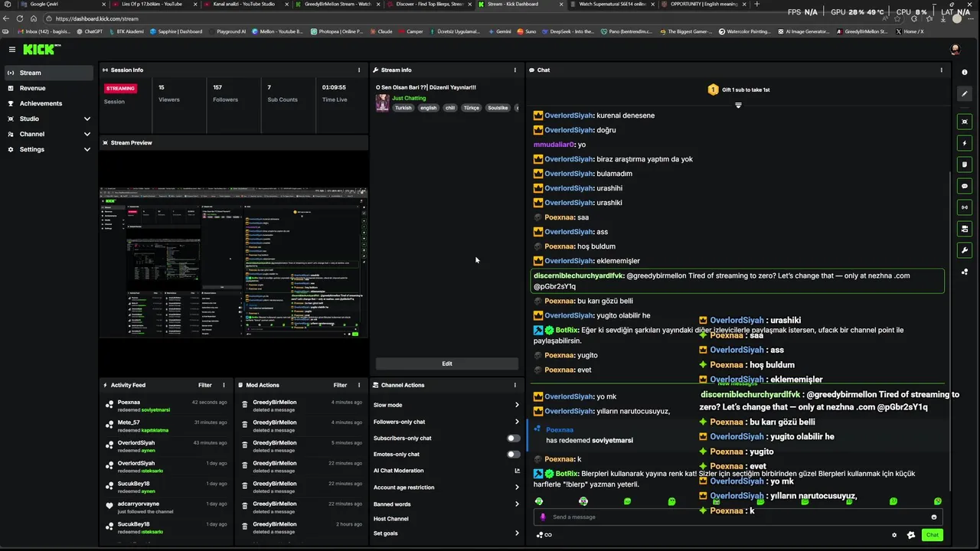The image size is (980, 551).
Task: Click the purple microphone icon in message box
Action: coord(544,517)
